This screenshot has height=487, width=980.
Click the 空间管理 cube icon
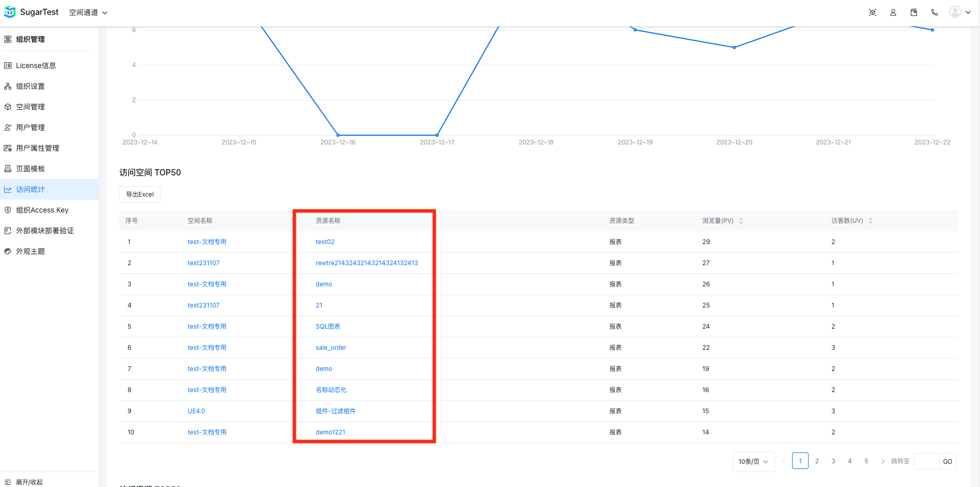[x=8, y=107]
